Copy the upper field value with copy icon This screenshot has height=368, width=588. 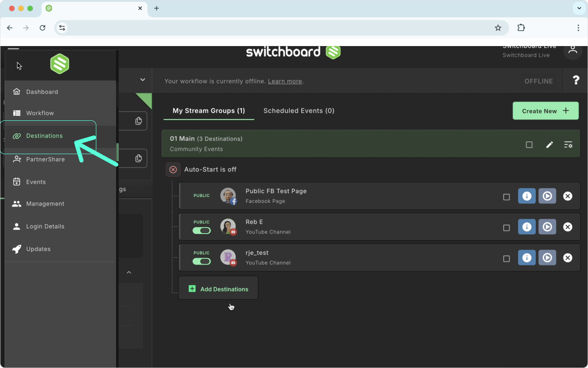(139, 121)
